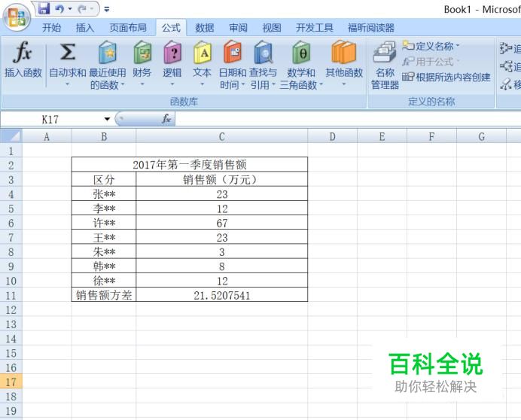Open the 名称管理器 icon
Viewport: 521px width, 420px height.
[x=385, y=53]
